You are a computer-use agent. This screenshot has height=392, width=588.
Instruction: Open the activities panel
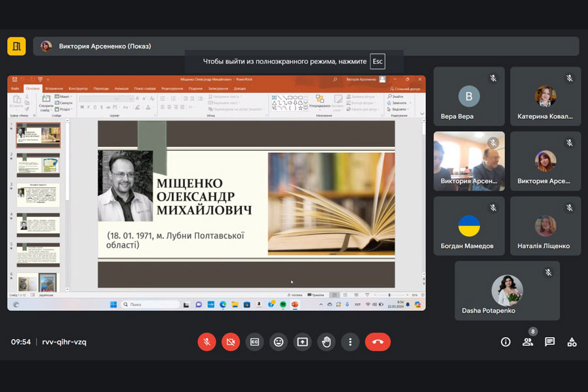click(572, 342)
